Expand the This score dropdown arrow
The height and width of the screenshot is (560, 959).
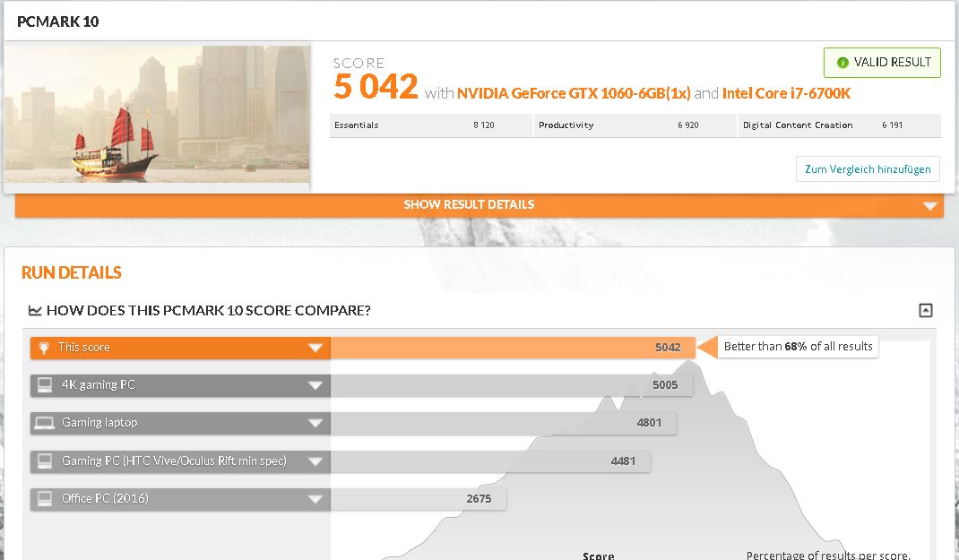[x=315, y=348]
